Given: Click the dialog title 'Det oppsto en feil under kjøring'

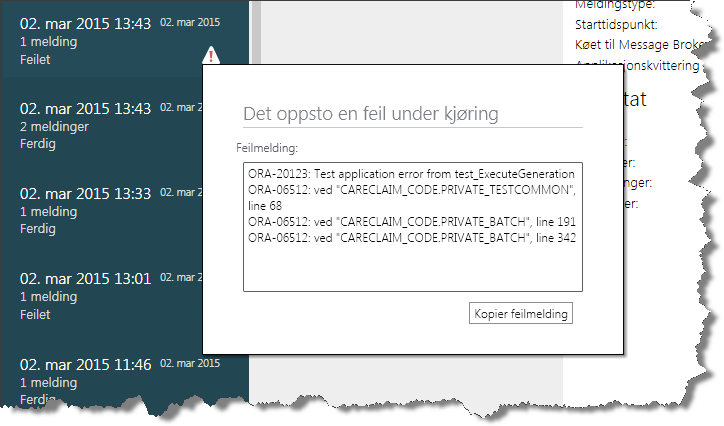Looking at the screenshot, I should [385, 114].
